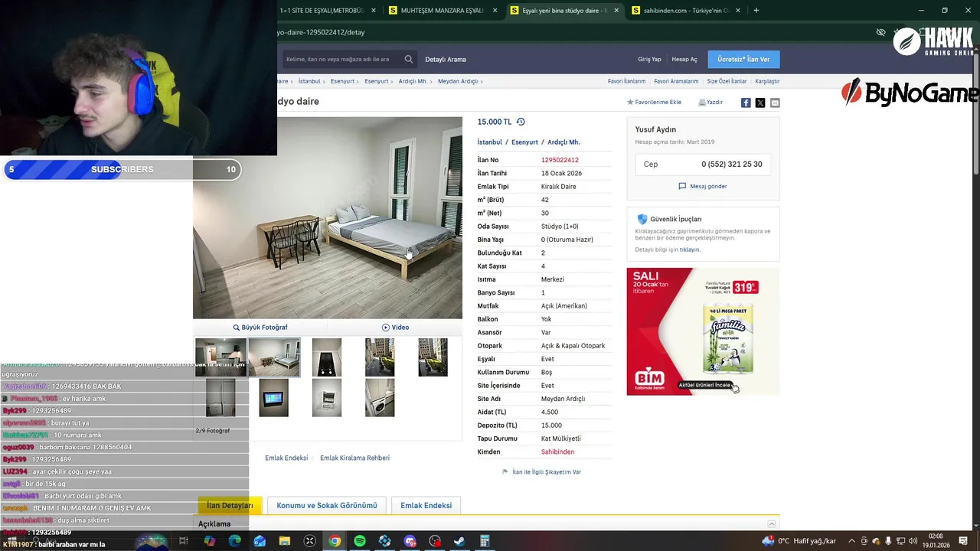Open Calculator in taskbar
980x551 pixels.
[x=485, y=541]
